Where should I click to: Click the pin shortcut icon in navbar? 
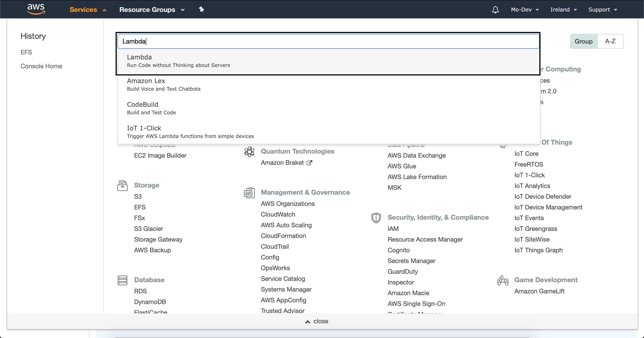[201, 9]
